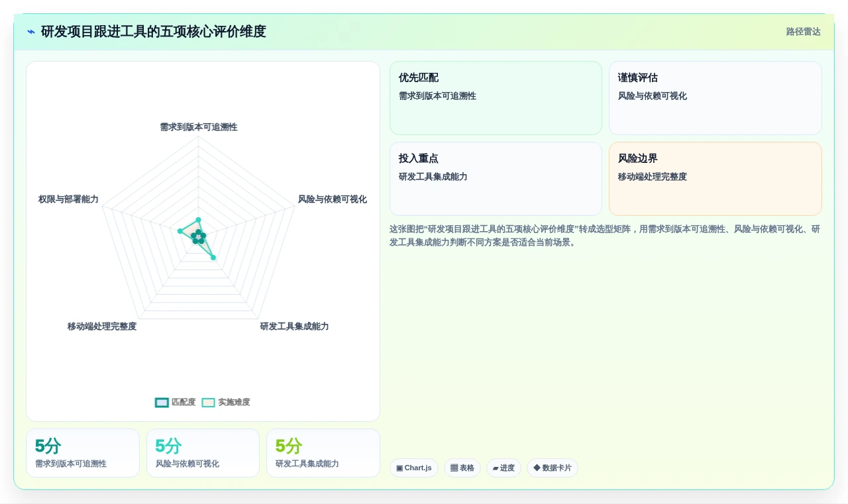Select the 进度 tag chip

coord(503,468)
